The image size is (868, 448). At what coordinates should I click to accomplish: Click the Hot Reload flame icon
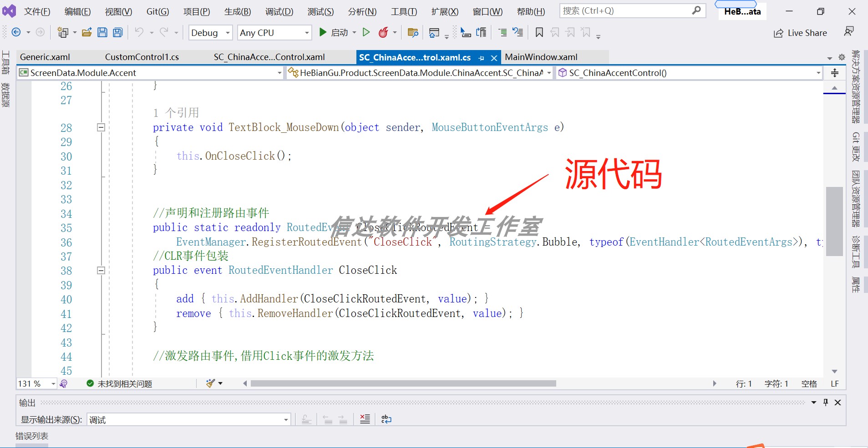coord(384,32)
